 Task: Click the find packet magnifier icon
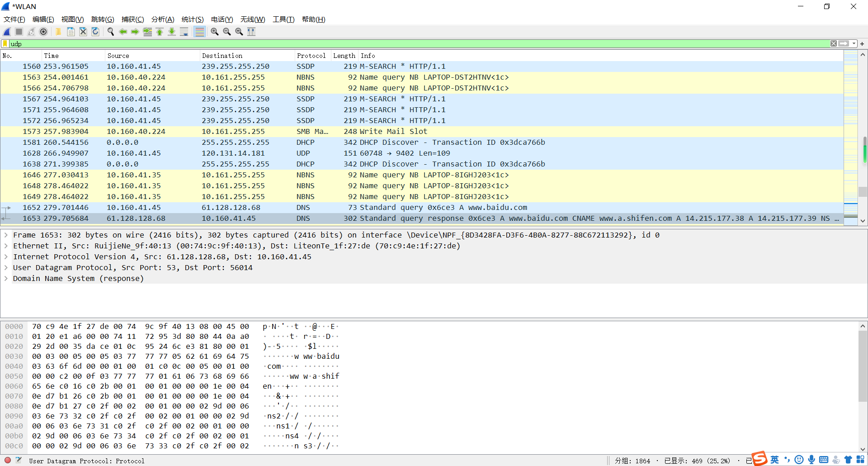pos(110,32)
